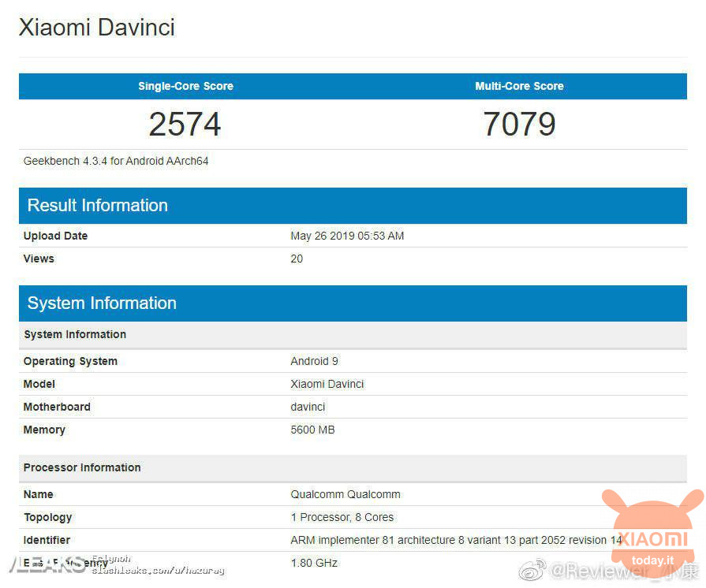
Task: Expand the Processor Information section header
Action: 82,467
